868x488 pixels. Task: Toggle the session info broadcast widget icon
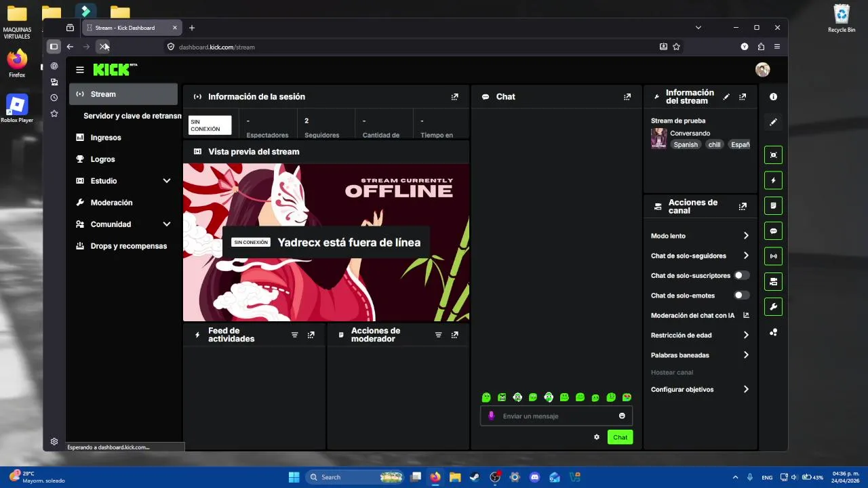pyautogui.click(x=773, y=256)
